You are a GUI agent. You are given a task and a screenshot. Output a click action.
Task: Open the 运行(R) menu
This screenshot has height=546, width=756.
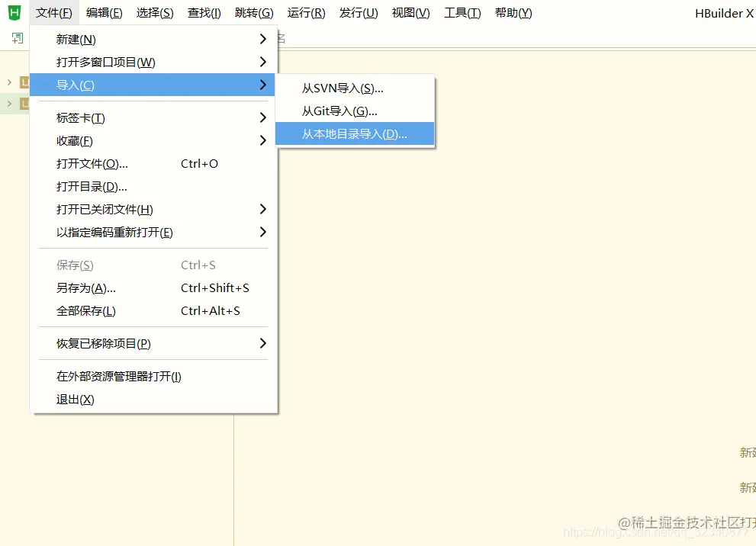[306, 12]
